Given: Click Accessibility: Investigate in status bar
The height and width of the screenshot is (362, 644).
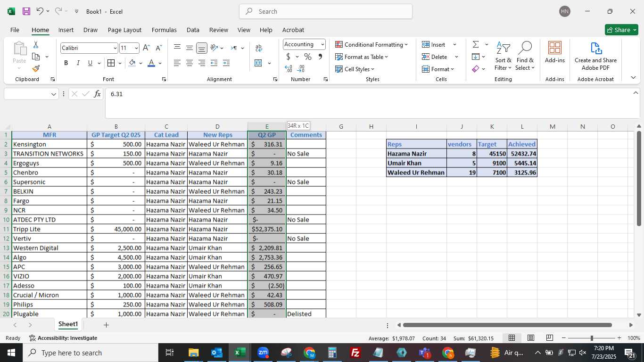Looking at the screenshot, I should [63, 338].
